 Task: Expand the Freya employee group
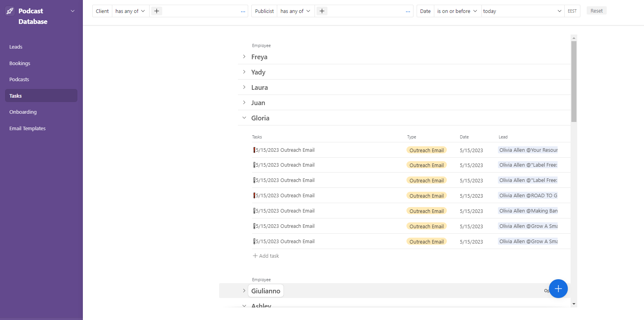pyautogui.click(x=244, y=57)
